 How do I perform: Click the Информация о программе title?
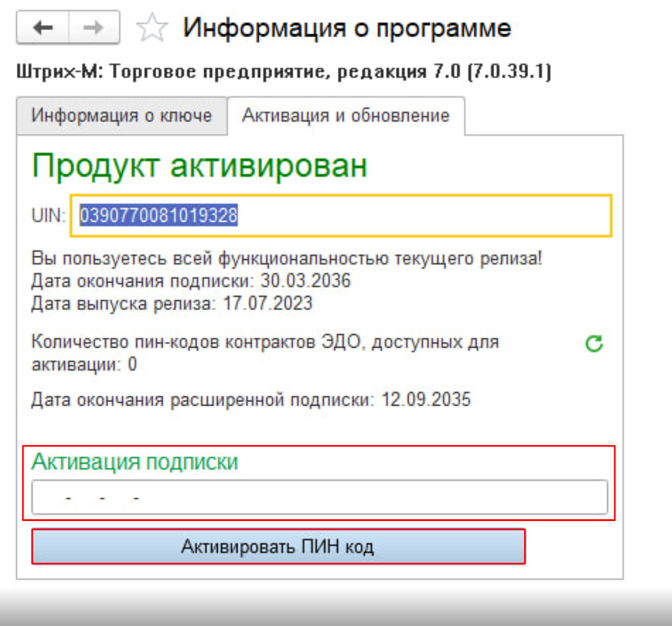coord(347,28)
